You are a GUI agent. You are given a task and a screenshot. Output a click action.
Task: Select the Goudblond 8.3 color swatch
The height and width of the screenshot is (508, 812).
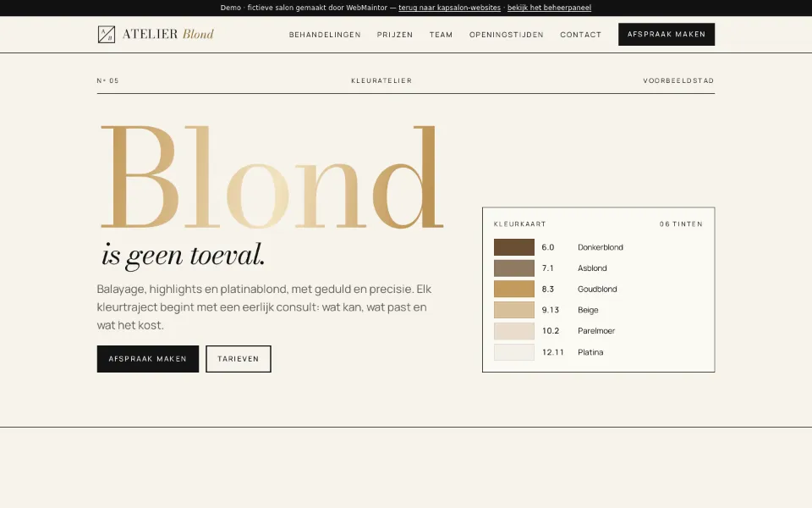click(x=513, y=289)
